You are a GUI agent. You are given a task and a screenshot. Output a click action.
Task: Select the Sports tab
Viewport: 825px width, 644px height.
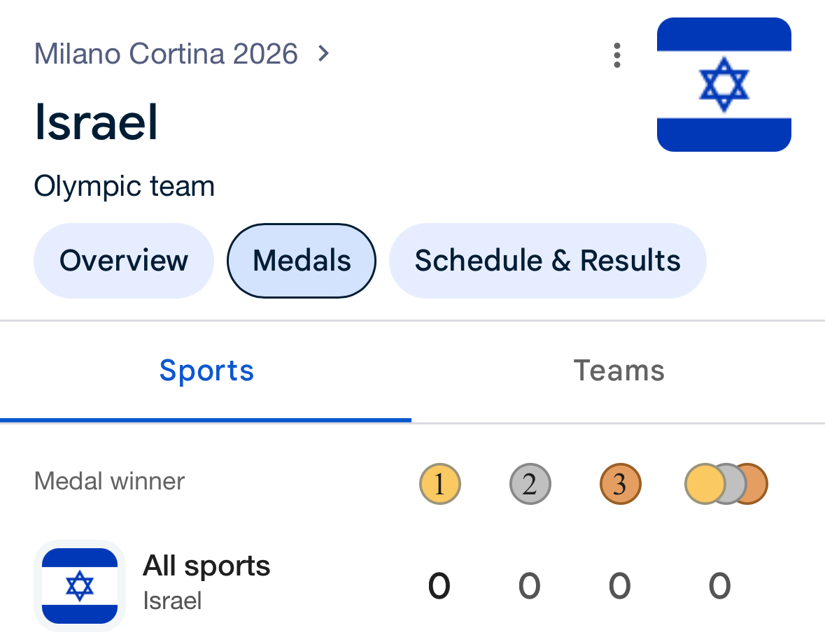tap(206, 370)
